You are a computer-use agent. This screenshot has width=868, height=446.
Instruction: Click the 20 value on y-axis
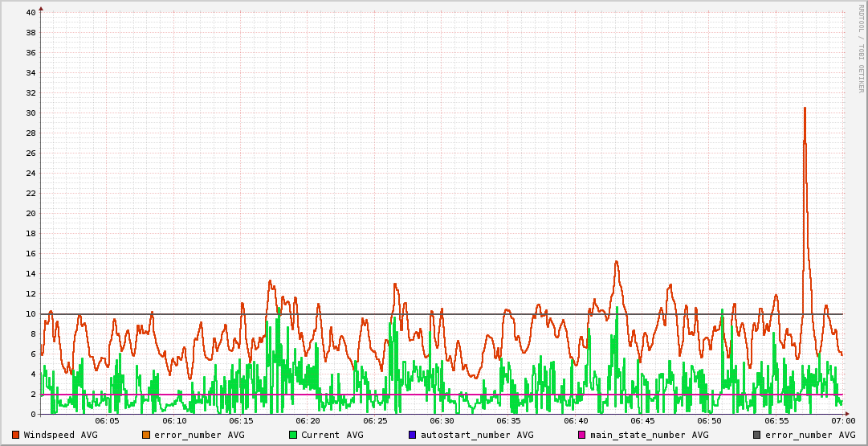(x=31, y=213)
